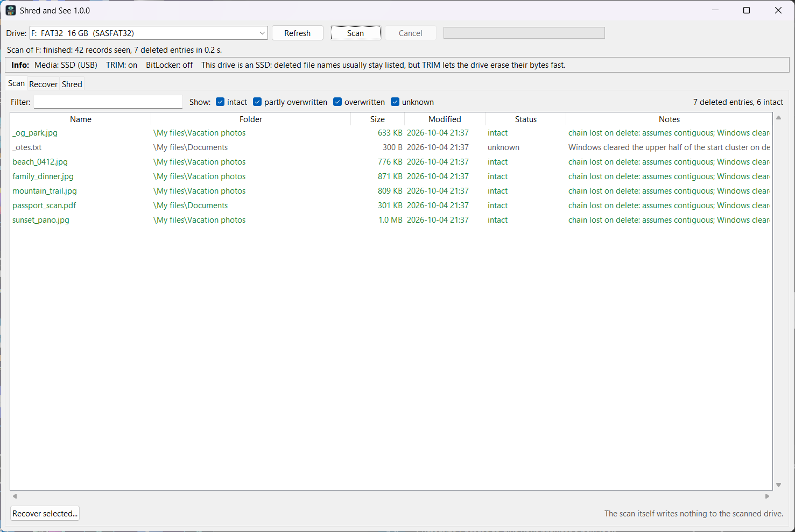Click the 1.0 MB size cell
This screenshot has height=532, width=795.
point(390,220)
